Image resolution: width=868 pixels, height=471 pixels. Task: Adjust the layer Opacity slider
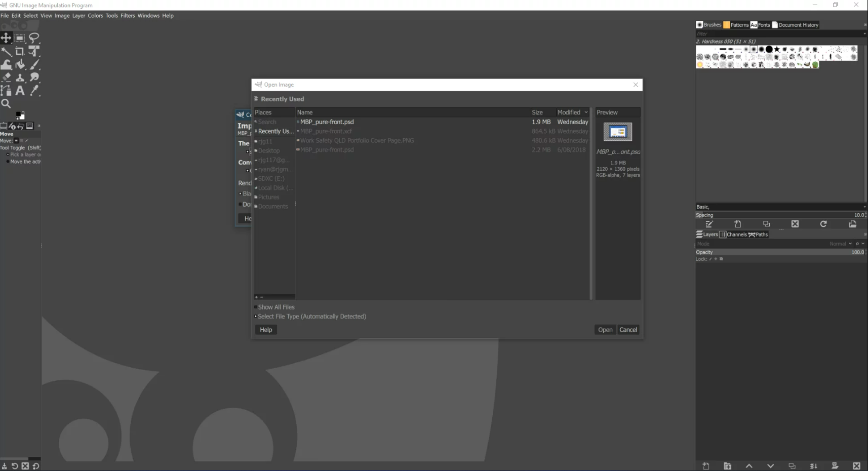[x=780, y=252]
